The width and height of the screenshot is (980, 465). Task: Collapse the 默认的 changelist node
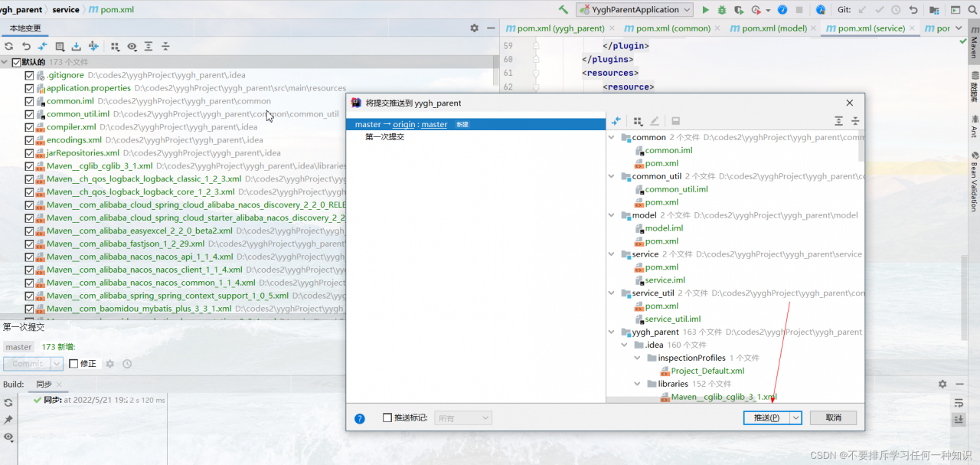click(x=5, y=62)
